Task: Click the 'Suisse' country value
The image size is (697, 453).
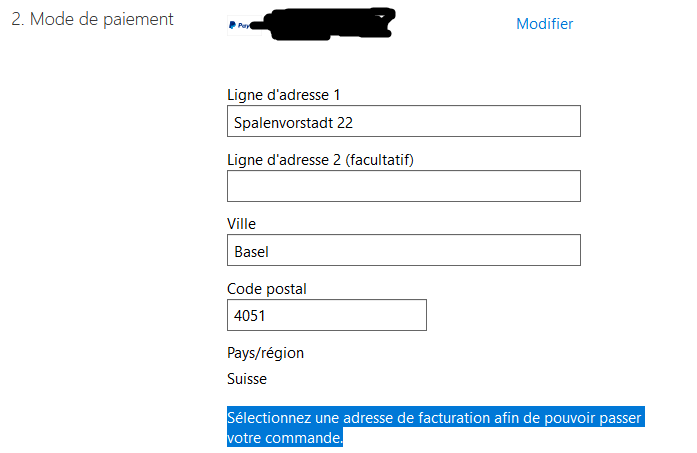Action: (x=247, y=379)
